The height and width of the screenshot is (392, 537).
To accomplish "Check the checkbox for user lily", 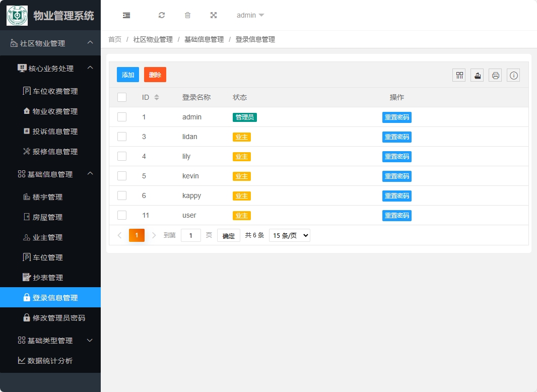I will point(121,156).
